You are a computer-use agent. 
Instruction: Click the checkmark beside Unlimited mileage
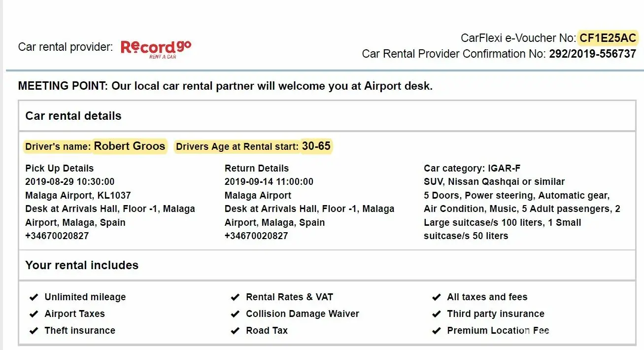point(34,297)
